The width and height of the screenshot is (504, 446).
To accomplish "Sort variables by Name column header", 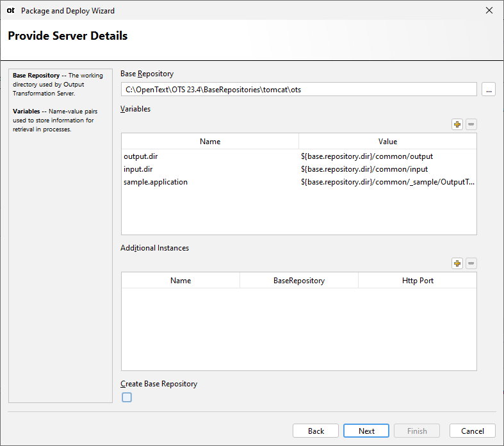I will (210, 142).
